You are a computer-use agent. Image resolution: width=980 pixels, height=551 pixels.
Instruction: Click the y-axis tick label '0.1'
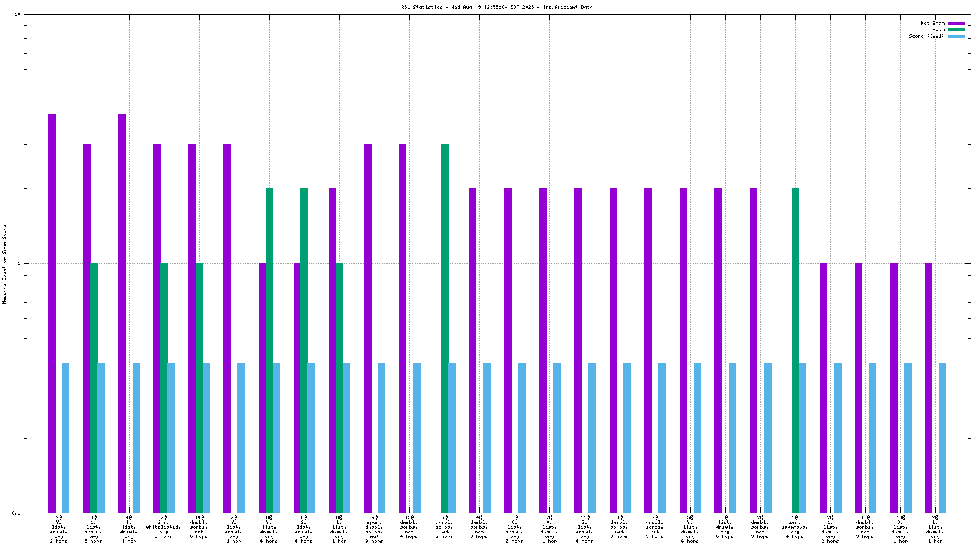(x=16, y=513)
